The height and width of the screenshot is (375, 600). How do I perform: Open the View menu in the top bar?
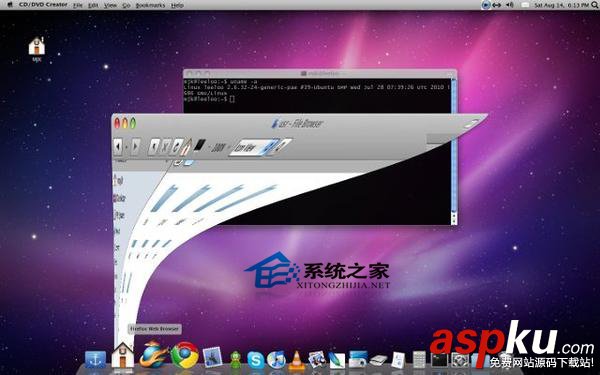[110, 5]
